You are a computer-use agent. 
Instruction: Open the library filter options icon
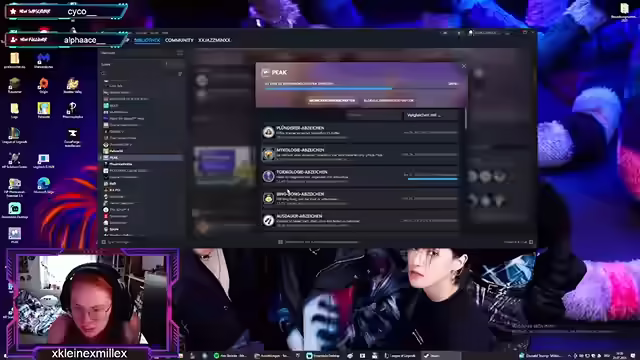click(x=180, y=73)
